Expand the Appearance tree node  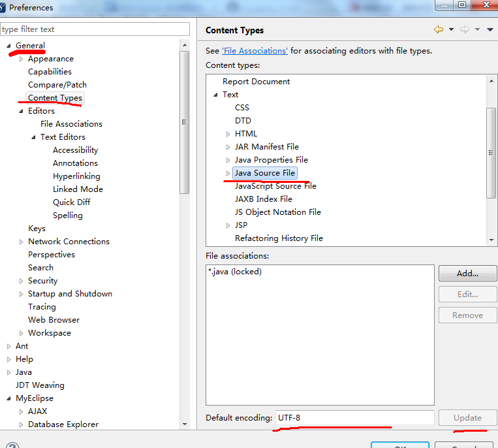pos(21,59)
